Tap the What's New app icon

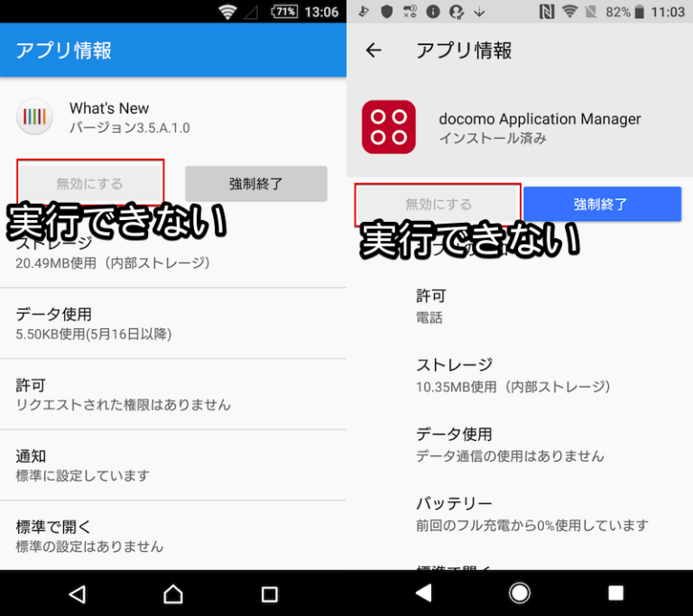pyautogui.click(x=34, y=116)
